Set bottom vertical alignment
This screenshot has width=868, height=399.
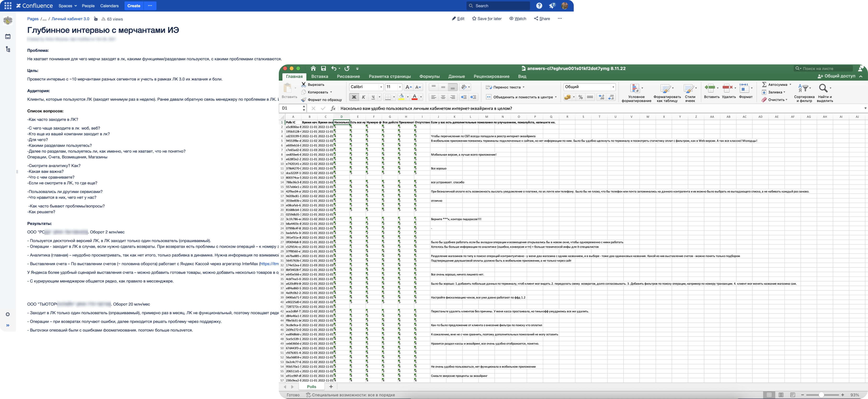[452, 87]
